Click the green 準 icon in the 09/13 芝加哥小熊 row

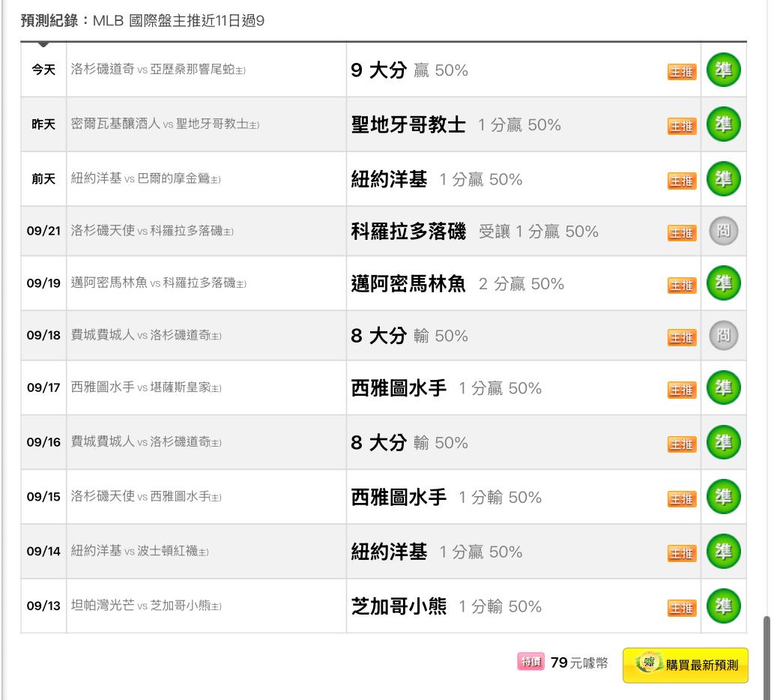coord(723,606)
